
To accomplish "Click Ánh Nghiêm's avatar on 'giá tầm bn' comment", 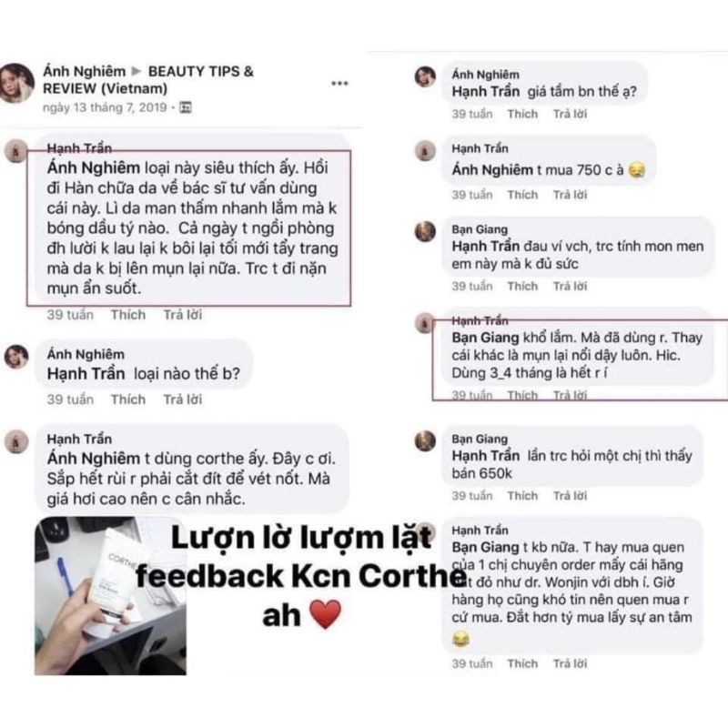I will pyautogui.click(x=425, y=76).
